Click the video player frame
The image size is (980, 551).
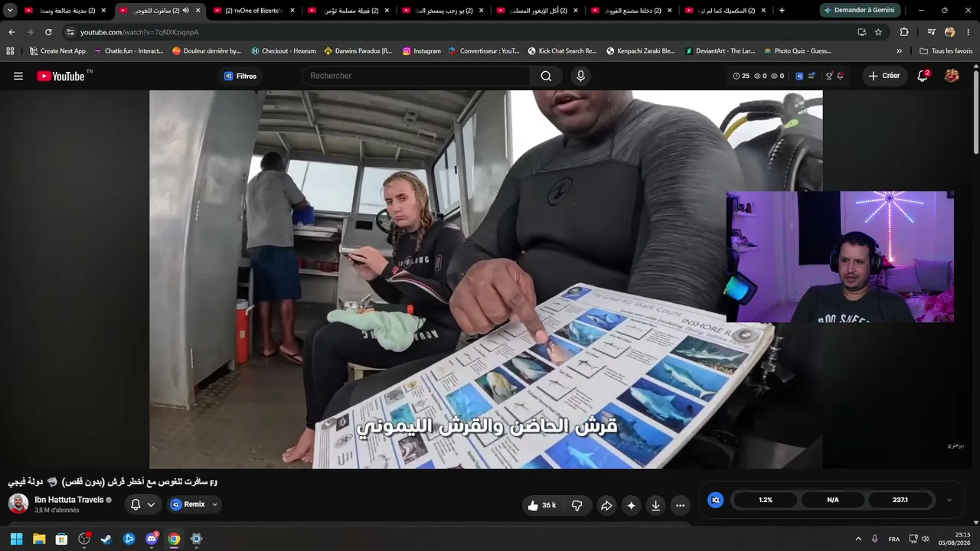[x=486, y=279]
